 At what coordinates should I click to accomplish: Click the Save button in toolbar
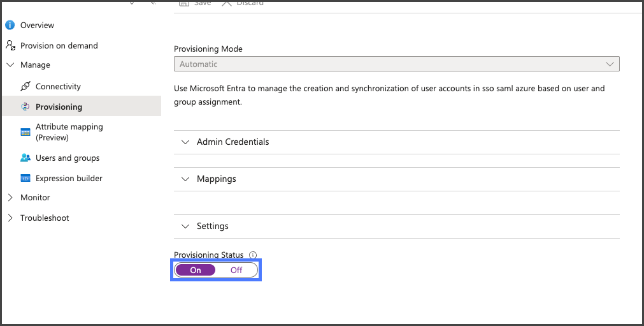(x=196, y=3)
